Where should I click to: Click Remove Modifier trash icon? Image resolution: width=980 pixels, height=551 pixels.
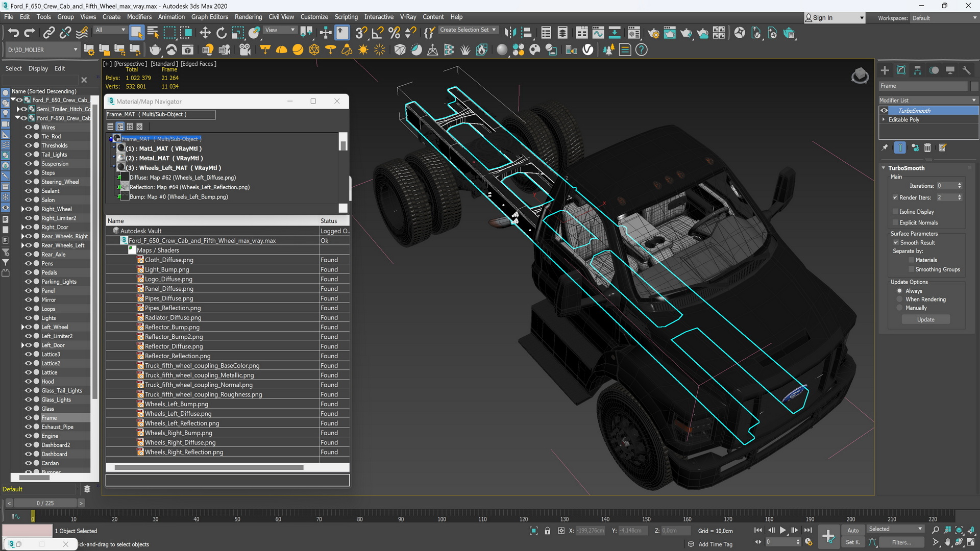927,147
